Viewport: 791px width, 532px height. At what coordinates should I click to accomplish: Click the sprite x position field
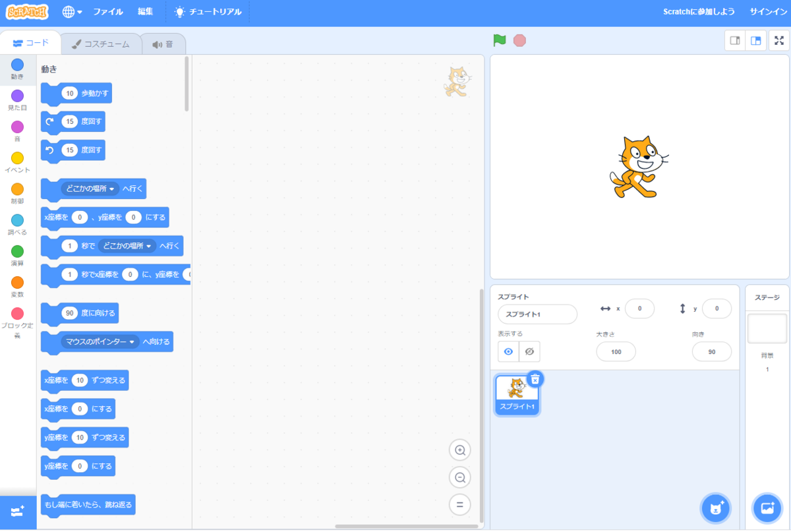(639, 309)
